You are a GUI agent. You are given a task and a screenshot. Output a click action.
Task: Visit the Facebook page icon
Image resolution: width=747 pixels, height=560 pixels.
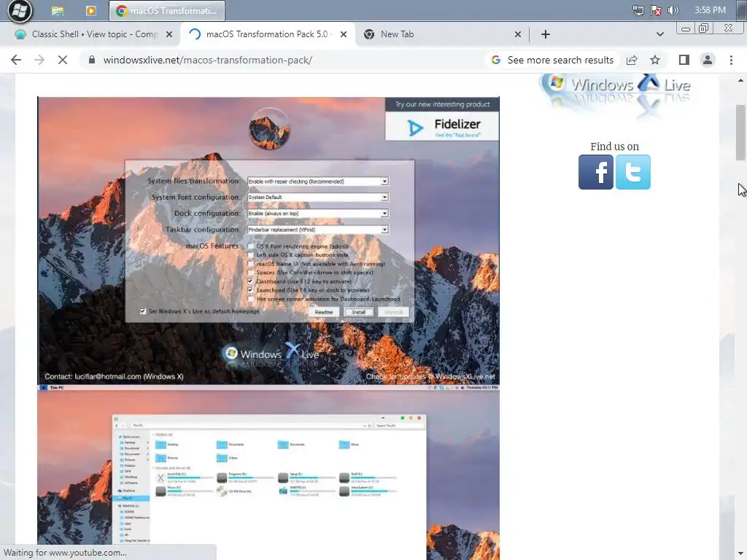[x=596, y=172]
